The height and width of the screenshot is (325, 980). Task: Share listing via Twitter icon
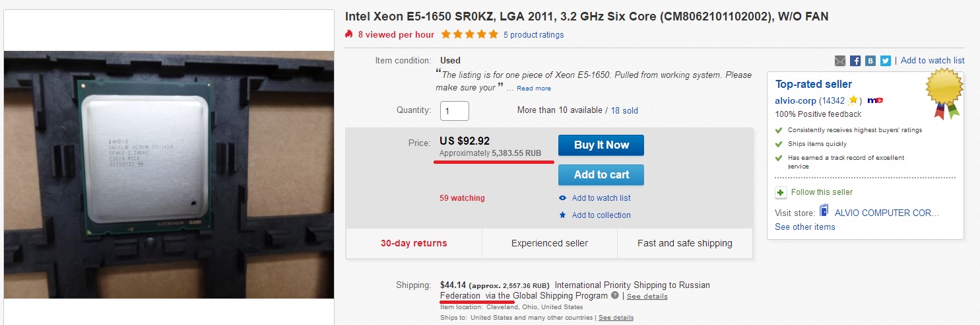point(886,61)
